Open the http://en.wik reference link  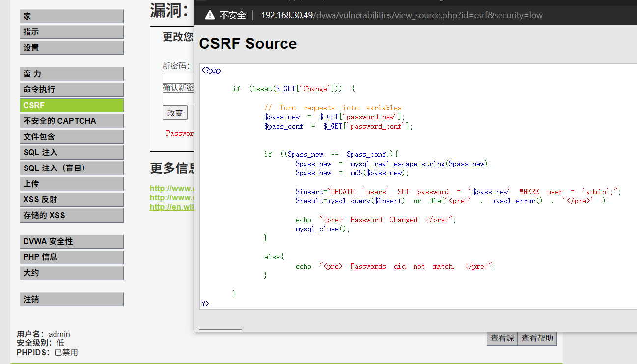point(172,207)
